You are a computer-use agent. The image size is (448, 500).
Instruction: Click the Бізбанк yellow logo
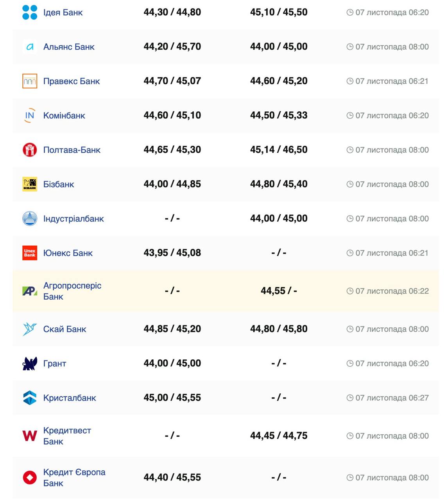pos(30,184)
